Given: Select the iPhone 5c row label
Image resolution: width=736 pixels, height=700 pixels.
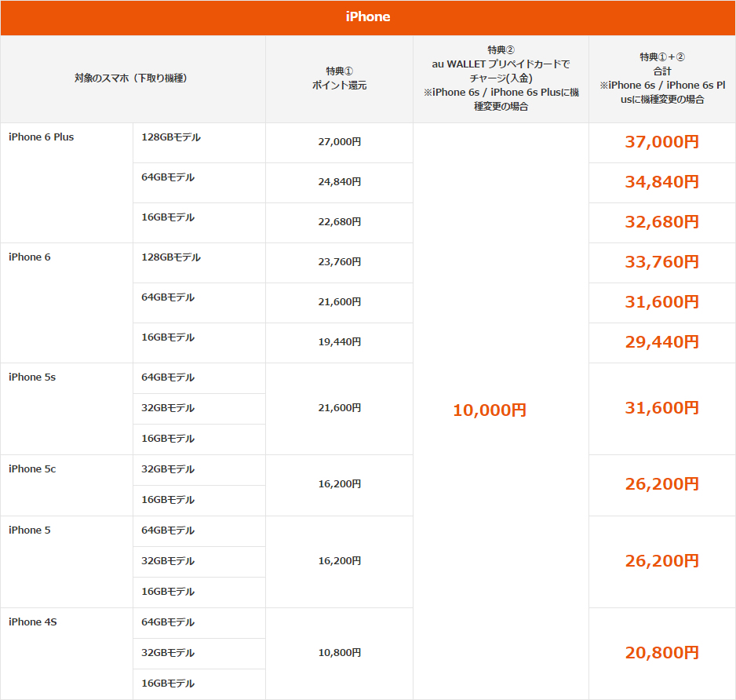Looking at the screenshot, I should click(x=32, y=469).
